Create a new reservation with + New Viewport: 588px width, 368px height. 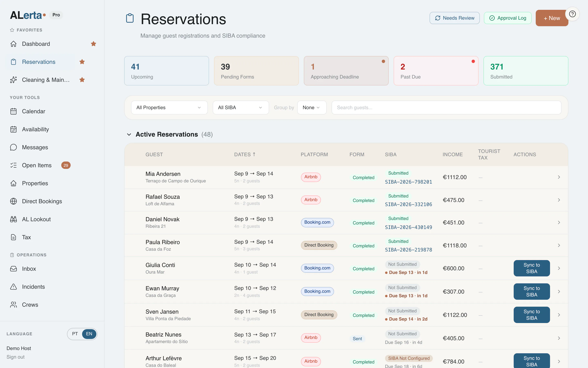(x=552, y=18)
